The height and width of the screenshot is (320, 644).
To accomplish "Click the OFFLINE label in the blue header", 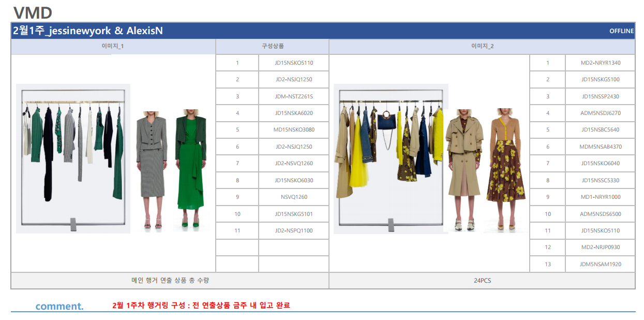I will (621, 31).
